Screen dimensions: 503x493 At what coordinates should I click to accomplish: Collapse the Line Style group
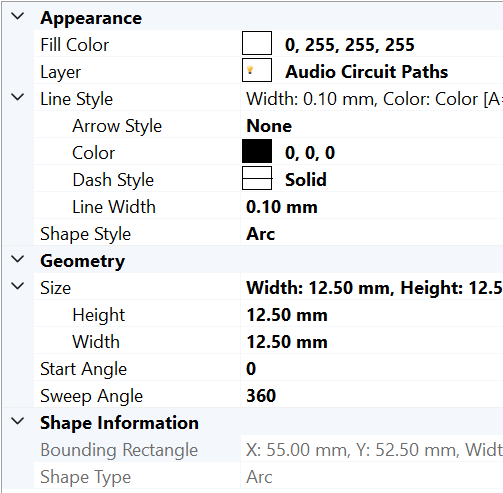(17, 97)
